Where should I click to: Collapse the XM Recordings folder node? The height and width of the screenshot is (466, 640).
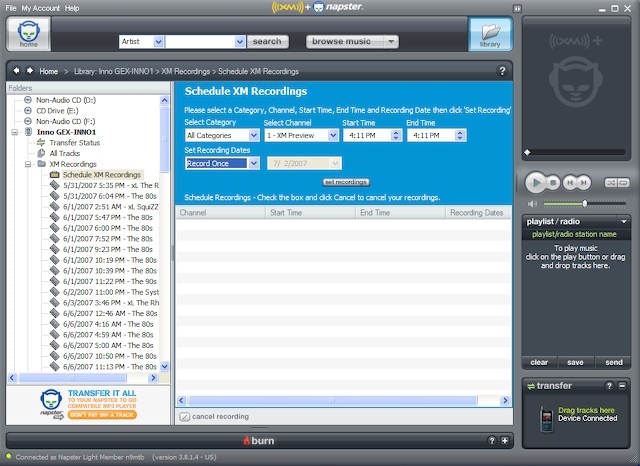[28, 164]
